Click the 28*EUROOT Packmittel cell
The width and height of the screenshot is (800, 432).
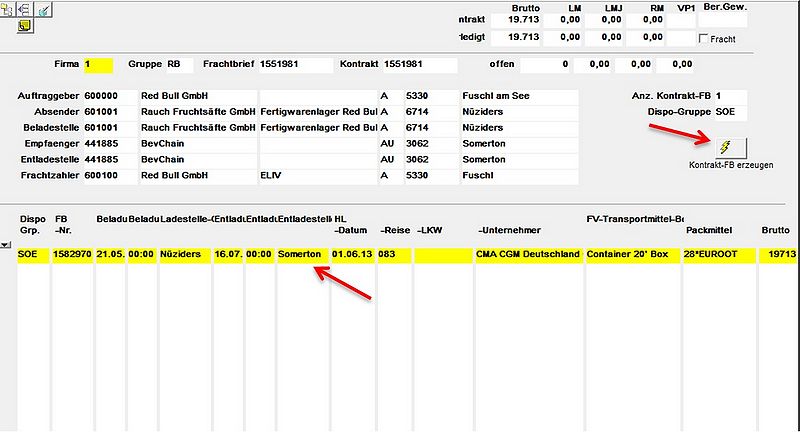tap(719, 255)
